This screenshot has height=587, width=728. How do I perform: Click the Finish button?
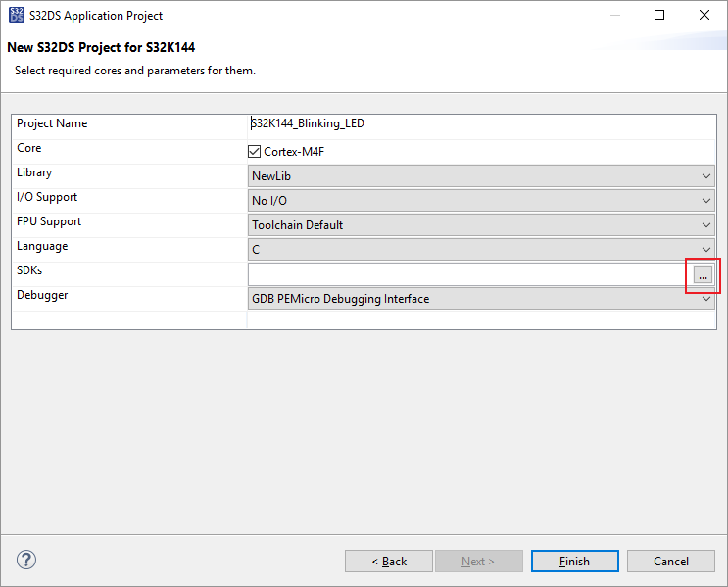tap(575, 561)
